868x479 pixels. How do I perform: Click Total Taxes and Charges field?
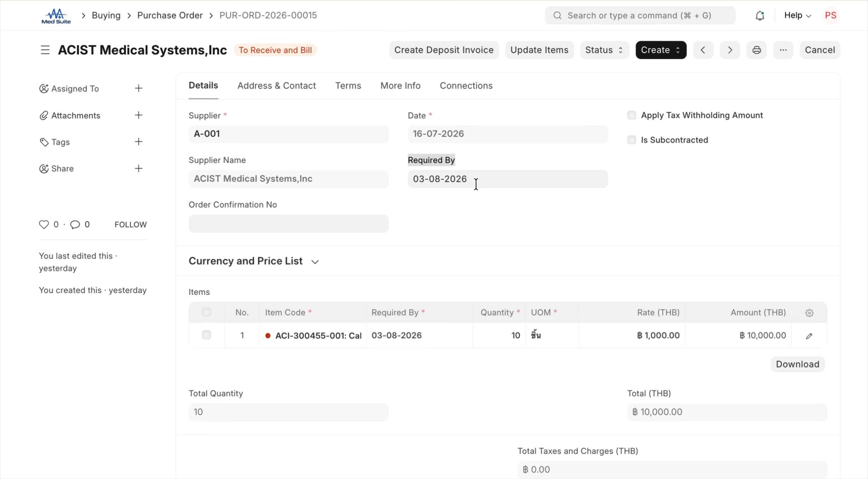point(672,469)
